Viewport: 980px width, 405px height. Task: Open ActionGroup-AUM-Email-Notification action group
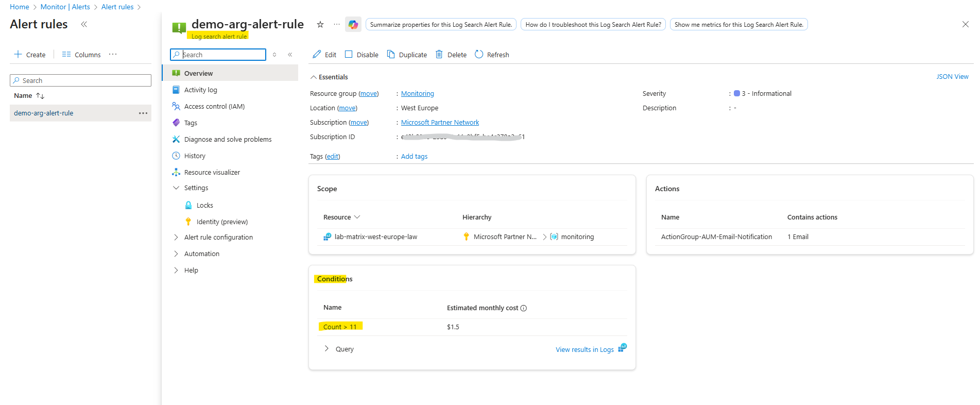pos(716,237)
